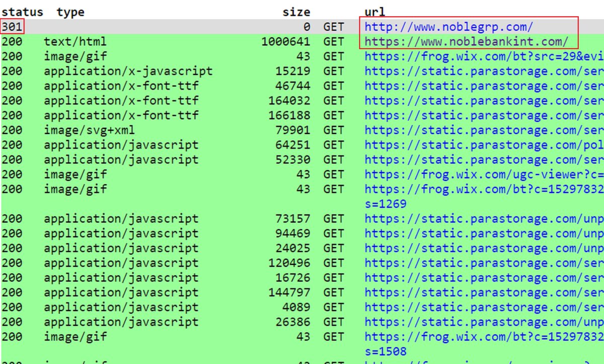
Task: Click the wrapped URL text 's=1269'
Action: [386, 204]
